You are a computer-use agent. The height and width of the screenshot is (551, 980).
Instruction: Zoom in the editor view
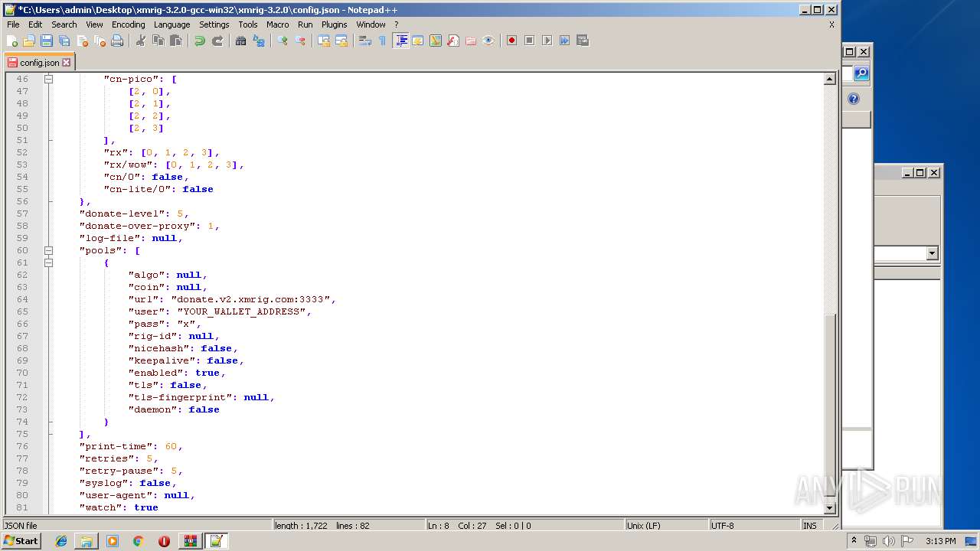click(283, 41)
